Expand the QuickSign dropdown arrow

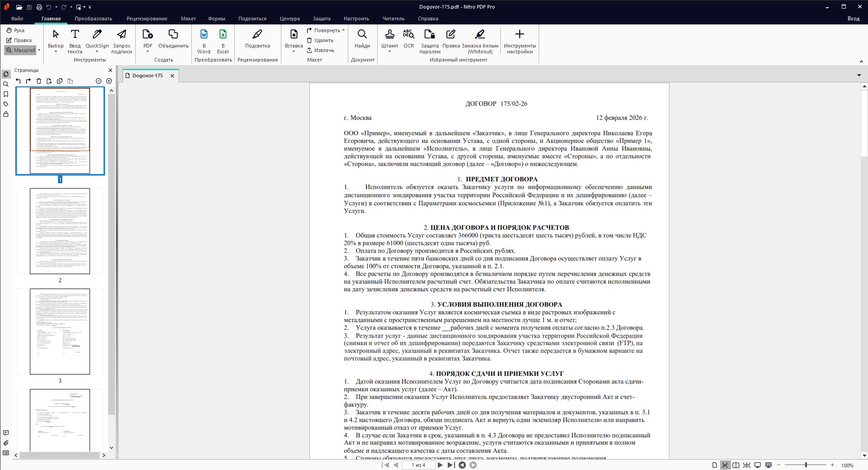(97, 52)
